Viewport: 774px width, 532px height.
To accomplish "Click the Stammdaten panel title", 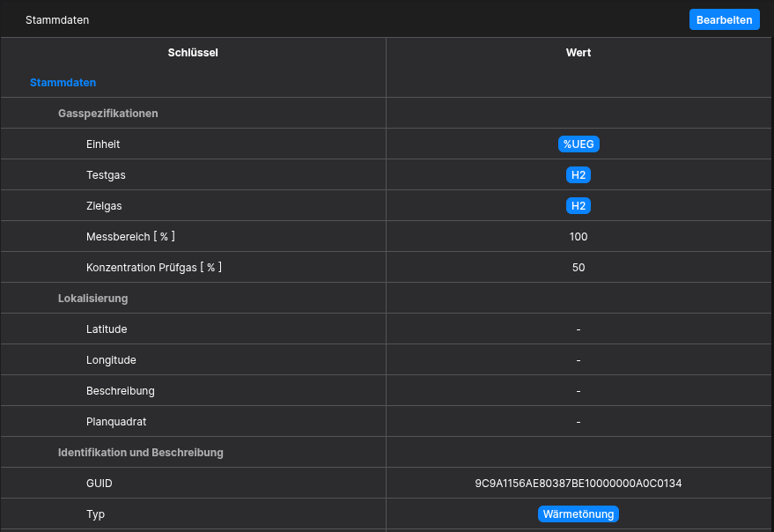I will point(57,19).
